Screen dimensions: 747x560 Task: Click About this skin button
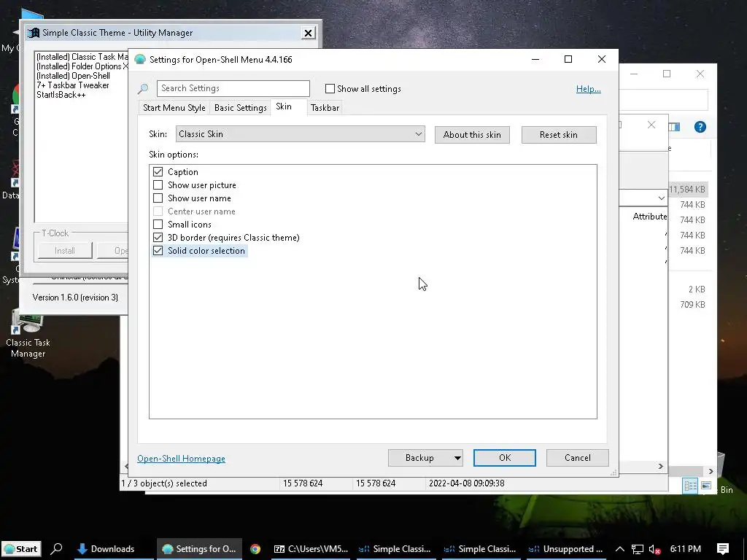(x=472, y=135)
